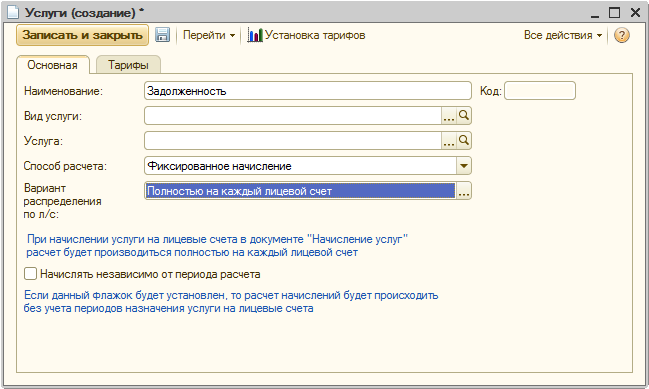Screen dimensions: 649x389
Task: Click the Код input field
Action: (540, 91)
